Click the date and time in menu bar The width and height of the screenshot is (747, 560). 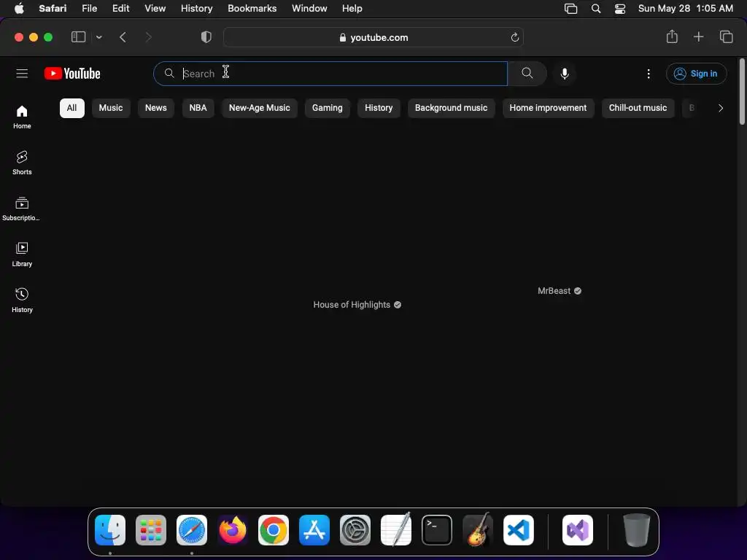click(x=685, y=9)
